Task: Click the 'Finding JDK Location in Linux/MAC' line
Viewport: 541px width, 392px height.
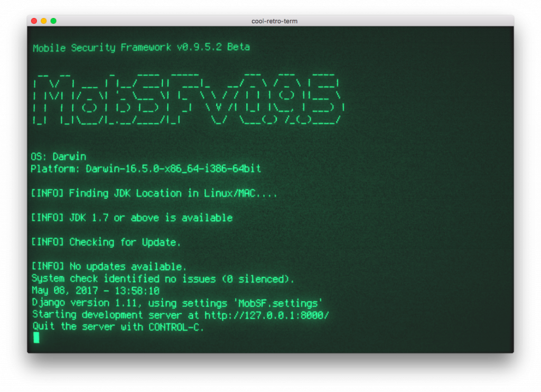Action: 154,193
